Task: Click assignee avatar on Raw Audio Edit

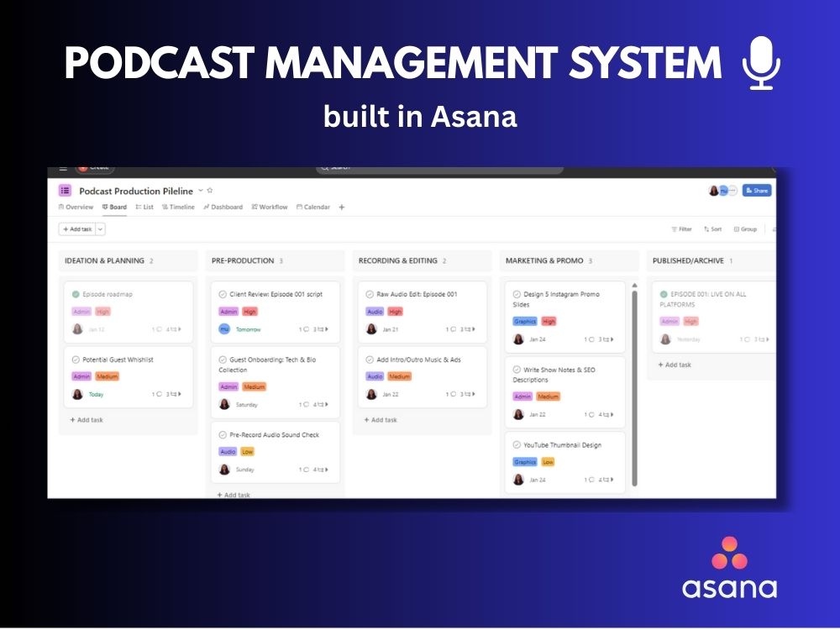Action: click(371, 329)
